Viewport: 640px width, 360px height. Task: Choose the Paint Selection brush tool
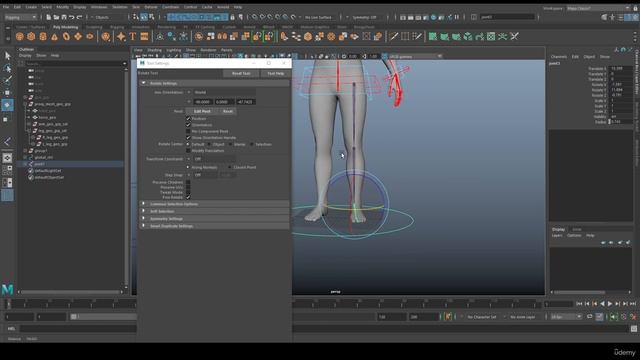click(x=7, y=80)
